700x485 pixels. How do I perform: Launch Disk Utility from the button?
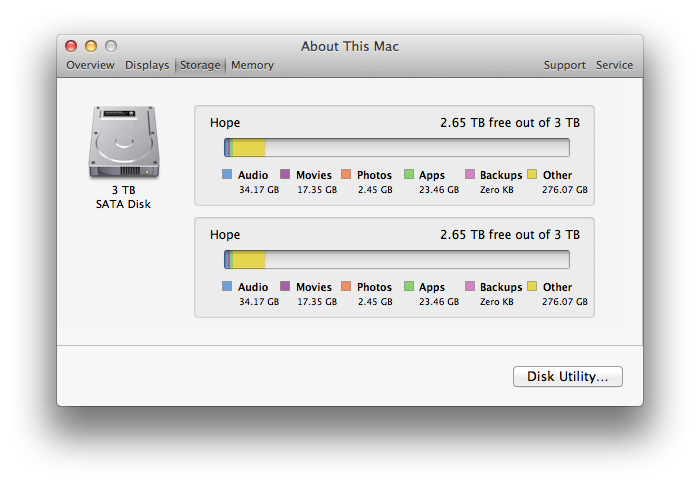pyautogui.click(x=567, y=376)
